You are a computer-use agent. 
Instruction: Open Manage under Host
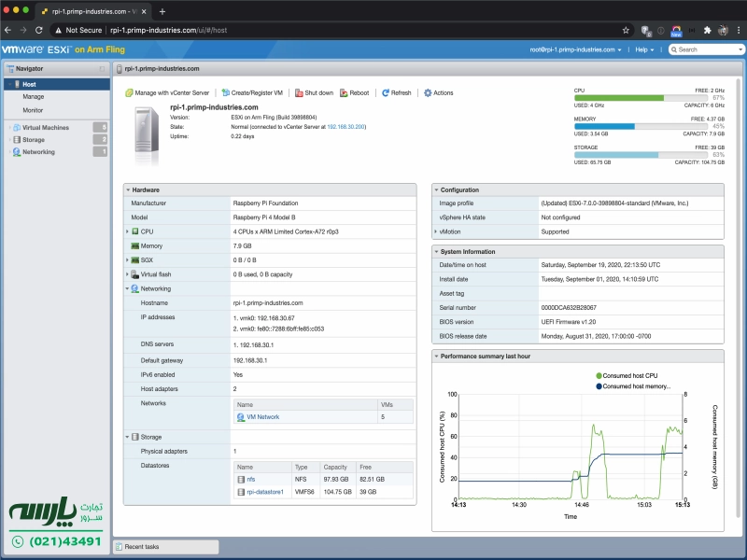(34, 97)
